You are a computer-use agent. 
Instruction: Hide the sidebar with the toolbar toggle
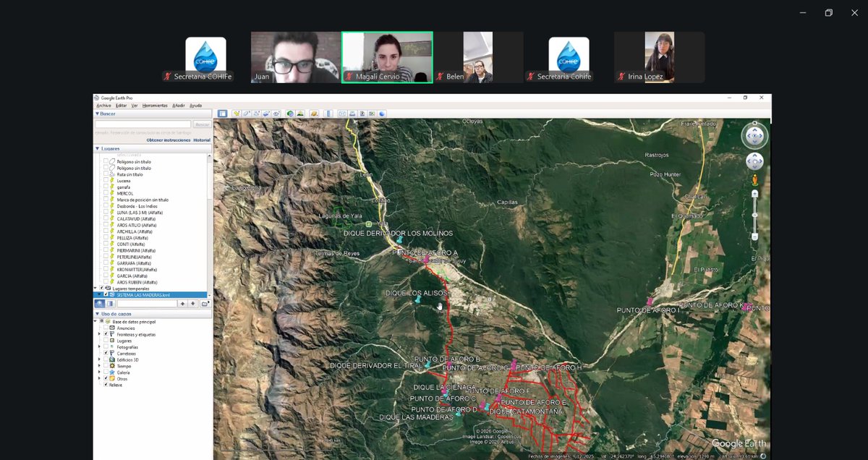pos(222,114)
